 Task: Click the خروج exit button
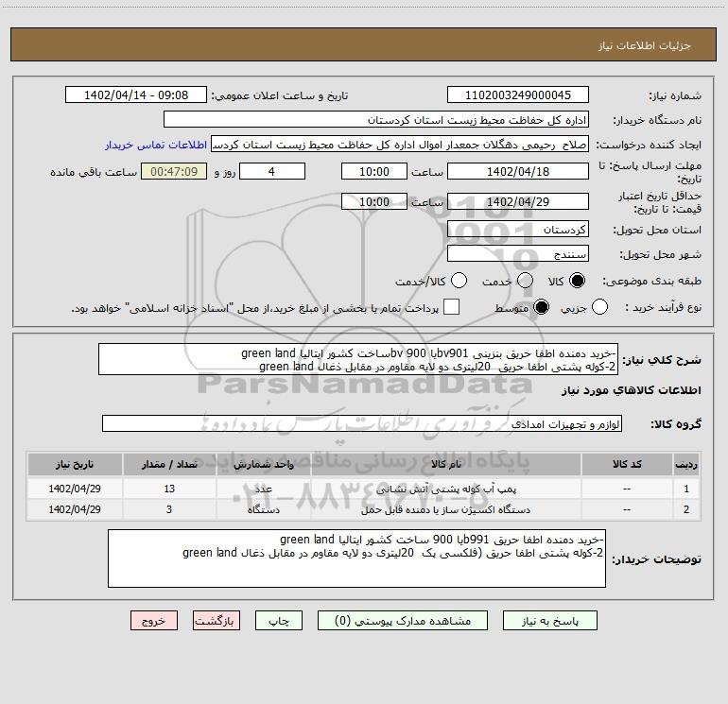tap(154, 621)
